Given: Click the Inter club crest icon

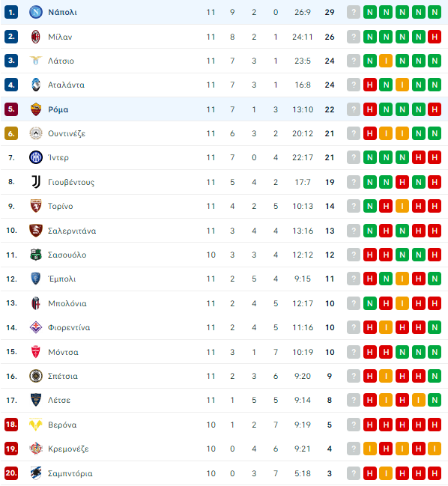Looking at the screenshot, I should tap(36, 157).
